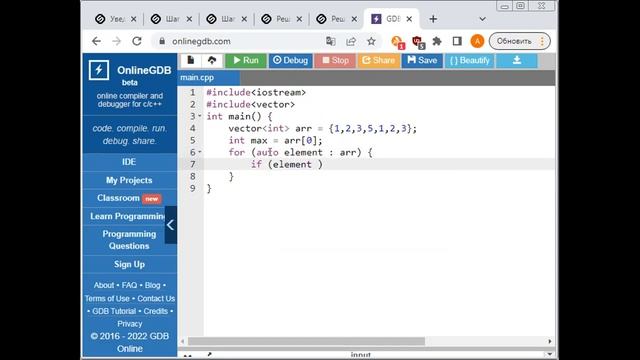The image size is (640, 360).
Task: Go back with browser back arrow
Action: (x=96, y=41)
